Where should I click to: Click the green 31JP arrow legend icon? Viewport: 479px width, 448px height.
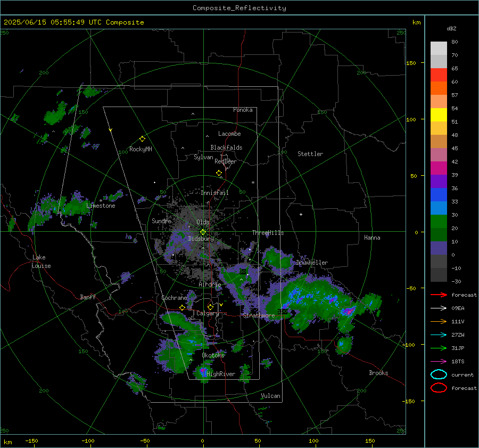pyautogui.click(x=439, y=348)
